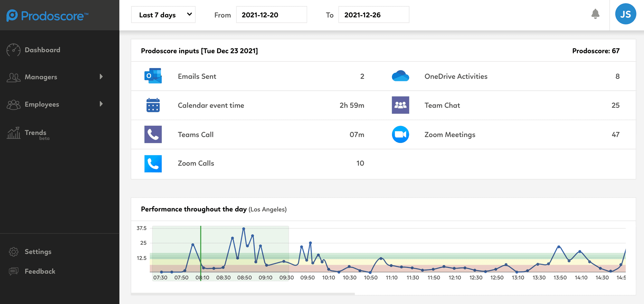This screenshot has width=644, height=304.
Task: Click the Calendar event time icon
Action: tap(153, 105)
